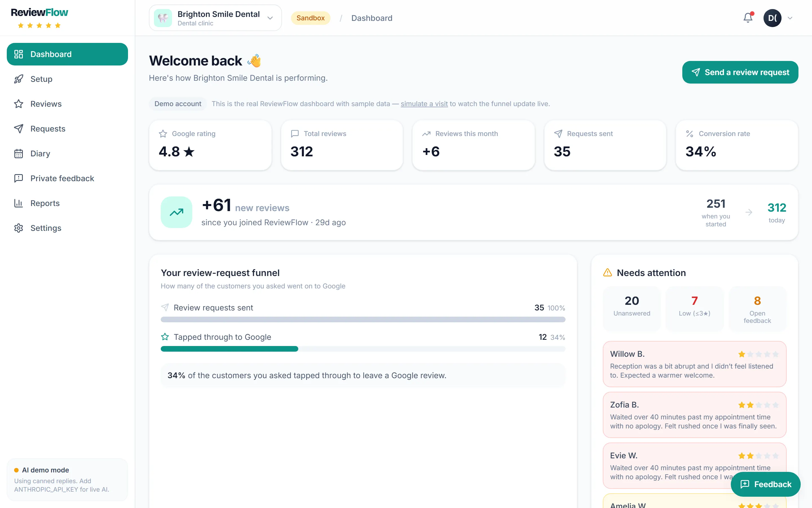The height and width of the screenshot is (508, 812).
Task: Open the floating Feedback button
Action: pos(766,484)
